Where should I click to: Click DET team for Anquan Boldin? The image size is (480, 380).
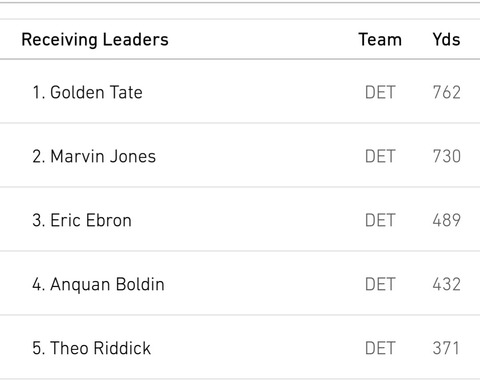(380, 284)
